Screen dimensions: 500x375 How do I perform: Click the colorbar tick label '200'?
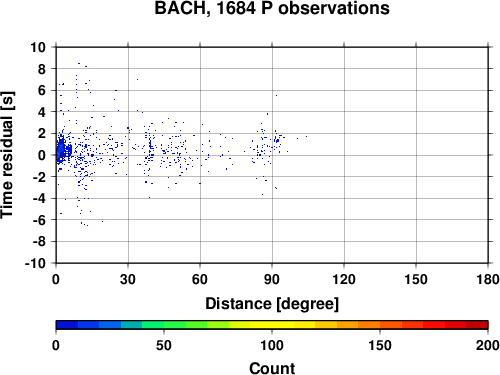[487, 345]
